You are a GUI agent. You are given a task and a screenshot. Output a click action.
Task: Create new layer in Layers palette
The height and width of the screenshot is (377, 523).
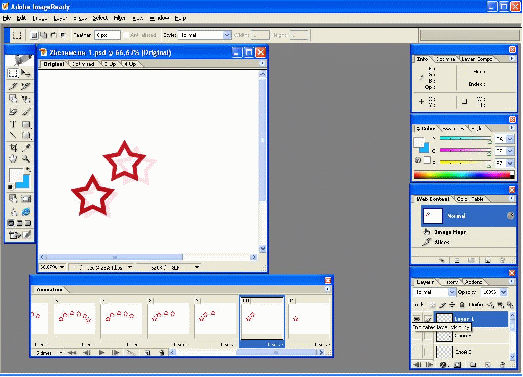(488, 365)
